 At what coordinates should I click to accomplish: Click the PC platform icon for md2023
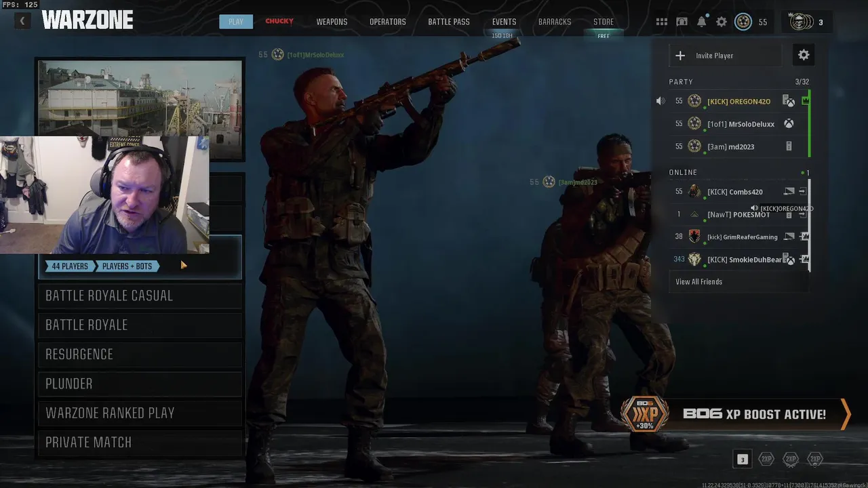pos(789,146)
